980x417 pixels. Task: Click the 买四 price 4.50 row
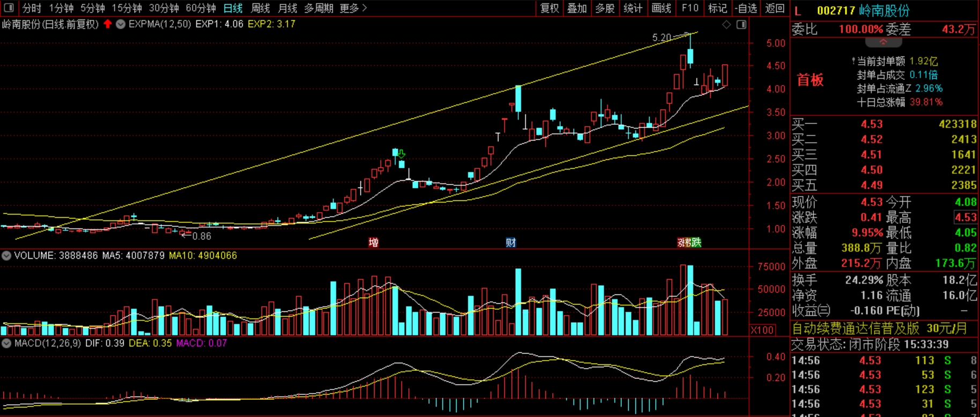(x=885, y=170)
